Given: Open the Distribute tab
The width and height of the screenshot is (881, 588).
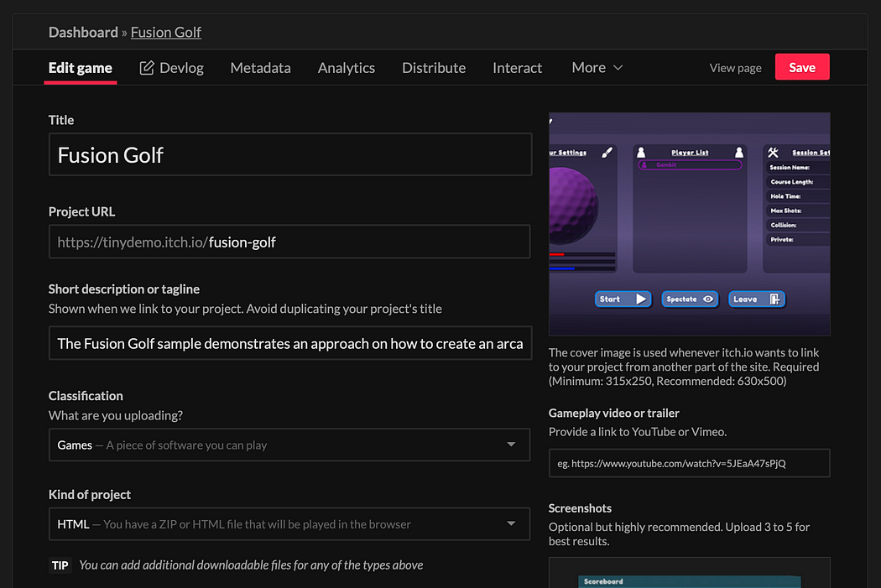Looking at the screenshot, I should (434, 68).
